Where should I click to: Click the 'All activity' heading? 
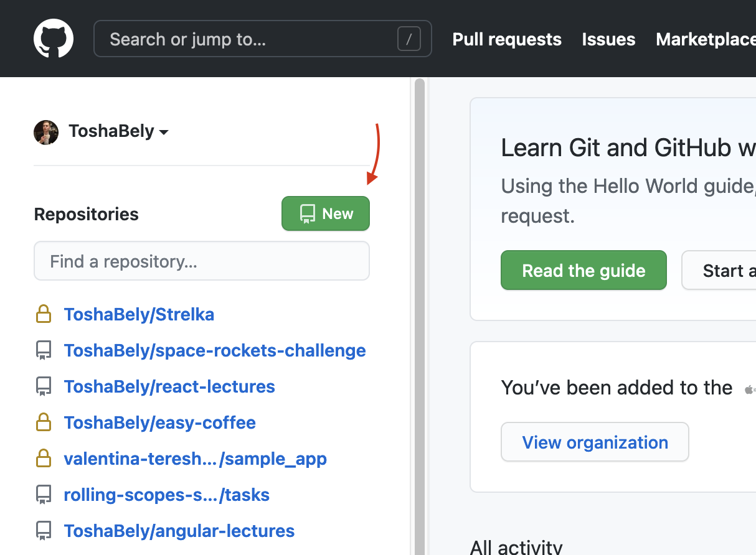516,547
